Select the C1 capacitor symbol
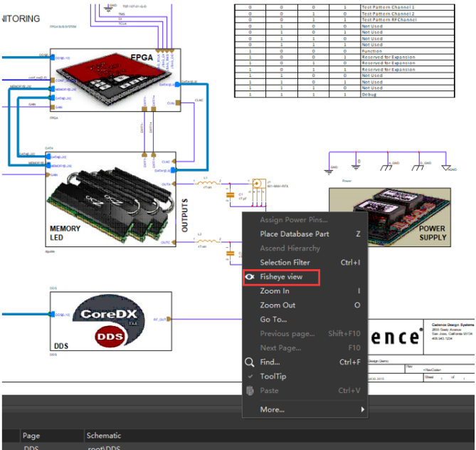The height and width of the screenshot is (450, 476). pyautogui.click(x=231, y=195)
